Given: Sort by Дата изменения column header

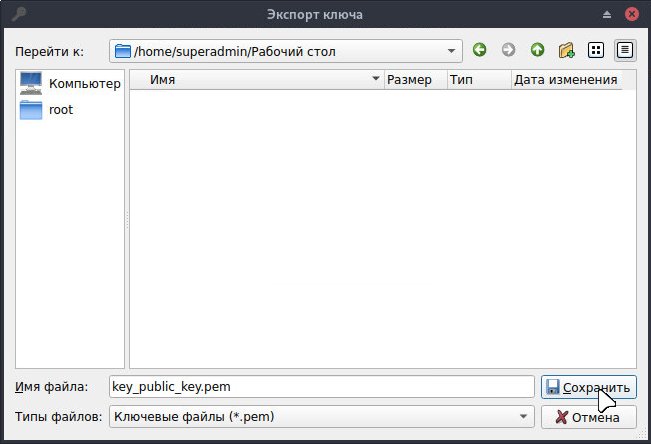Looking at the screenshot, I should click(565, 79).
